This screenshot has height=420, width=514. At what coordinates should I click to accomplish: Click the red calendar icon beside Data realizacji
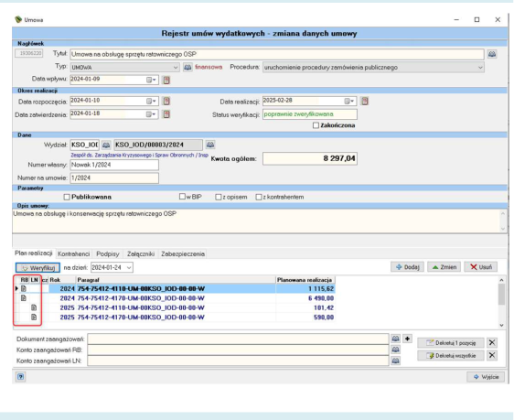[365, 101]
